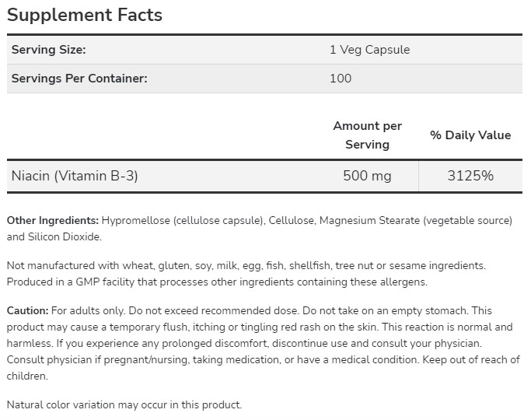Click the Servings Per Container label
The image size is (531, 420).
click(79, 78)
